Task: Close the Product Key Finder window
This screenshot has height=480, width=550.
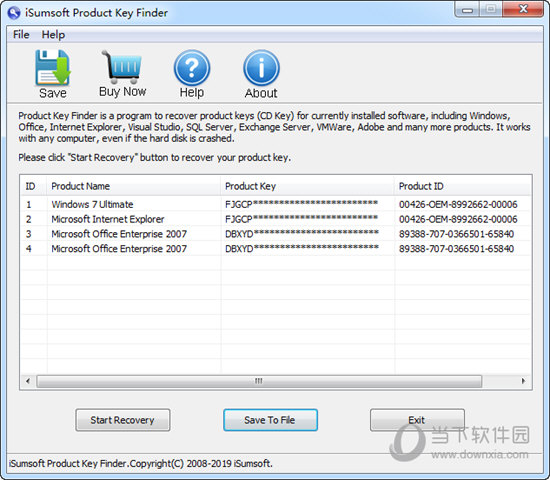Action: [x=523, y=9]
